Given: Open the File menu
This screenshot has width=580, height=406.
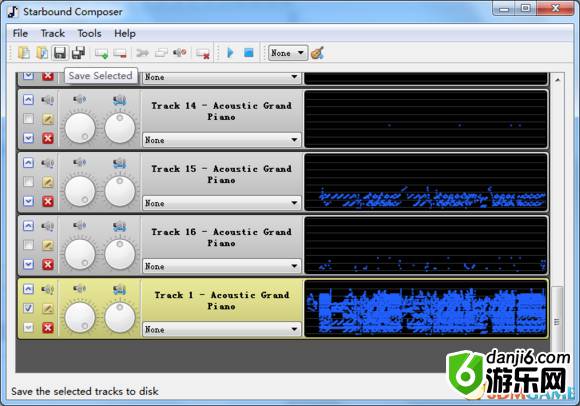Looking at the screenshot, I should 20,33.
